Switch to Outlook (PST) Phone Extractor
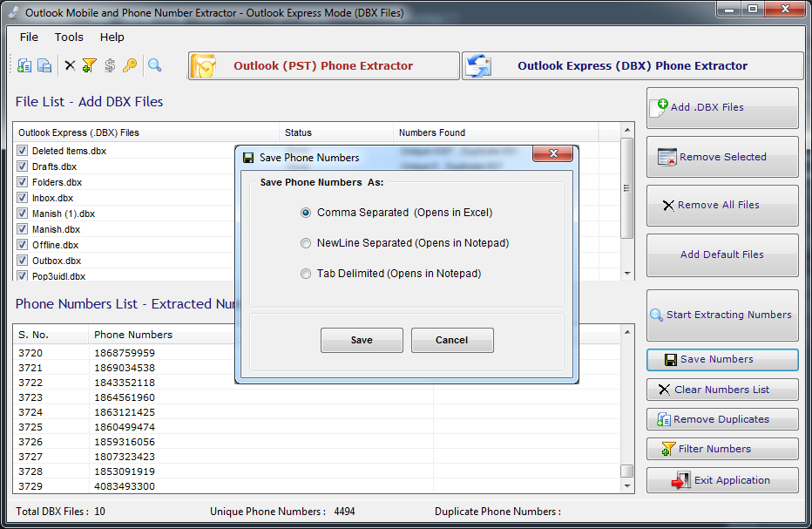This screenshot has height=529, width=812. tap(323, 66)
